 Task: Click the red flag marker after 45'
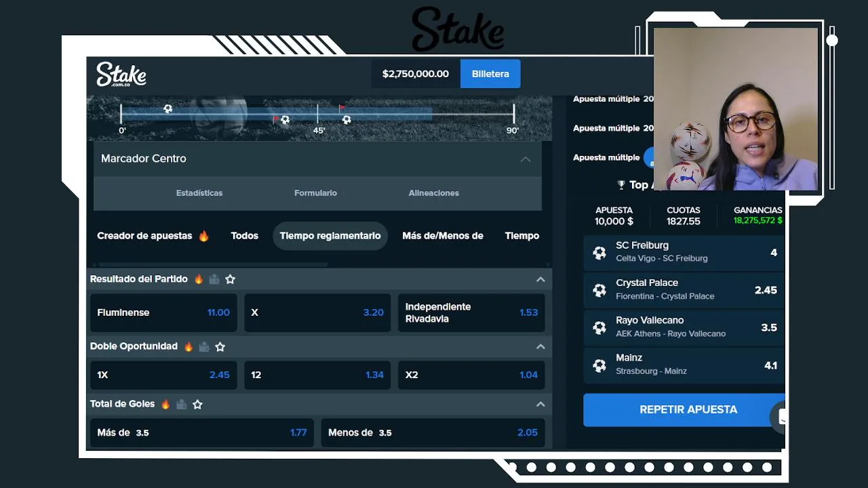342,108
